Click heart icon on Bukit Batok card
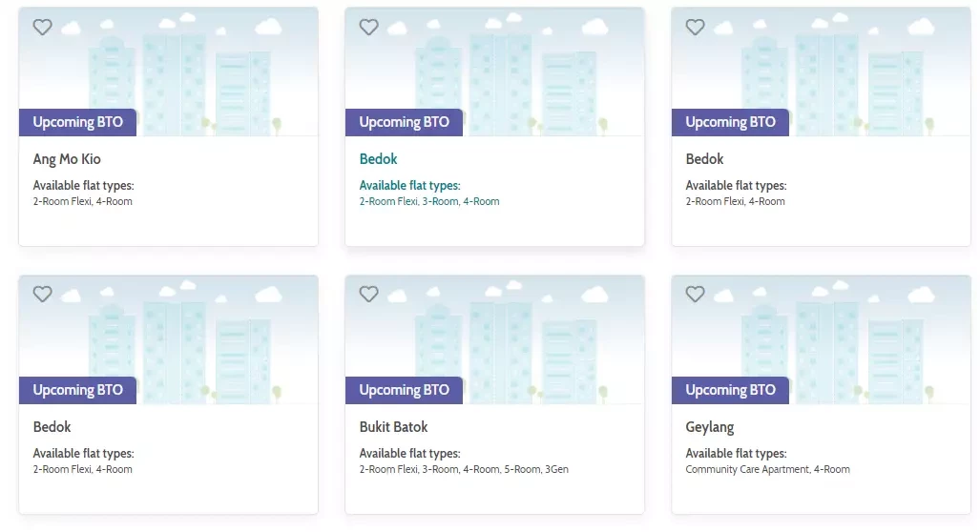Image resolution: width=980 pixels, height=532 pixels. click(x=368, y=294)
